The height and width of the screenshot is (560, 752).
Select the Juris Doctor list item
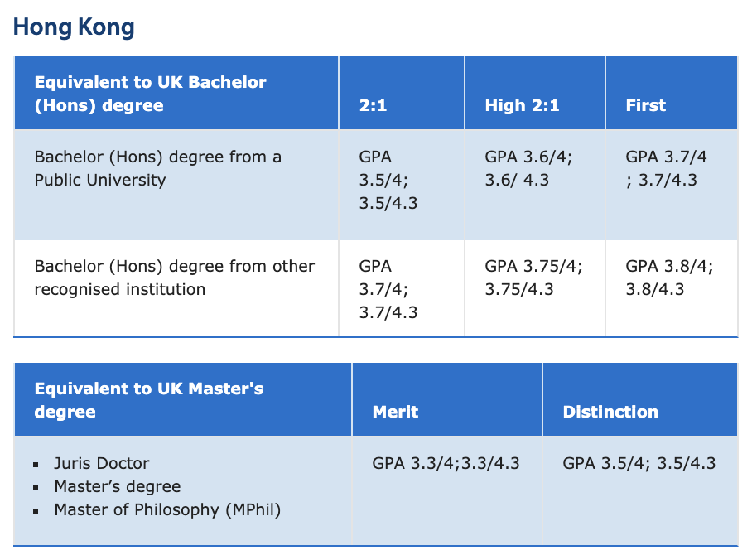102,463
